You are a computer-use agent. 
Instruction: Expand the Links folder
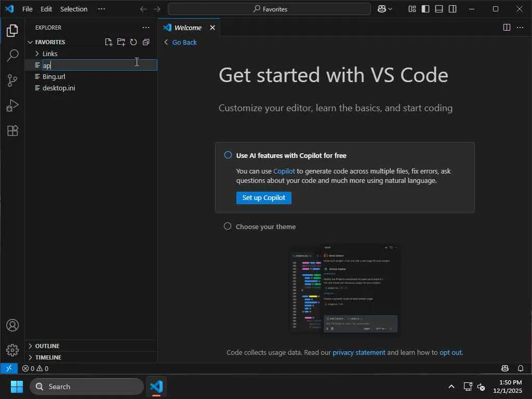click(x=37, y=54)
